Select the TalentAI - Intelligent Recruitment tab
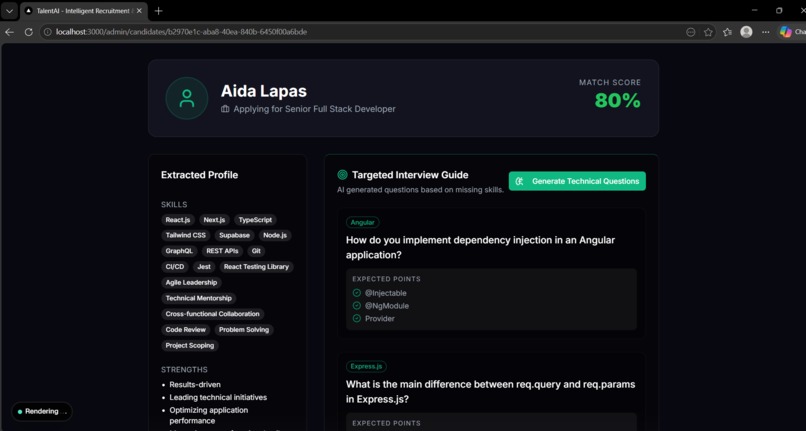This screenshot has height=431, width=806. pyautogui.click(x=84, y=11)
